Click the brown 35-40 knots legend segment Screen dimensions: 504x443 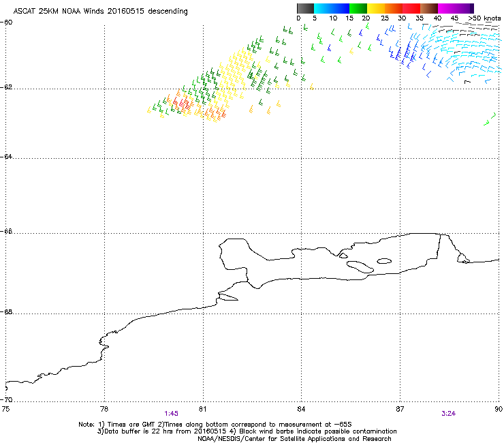[429, 8]
